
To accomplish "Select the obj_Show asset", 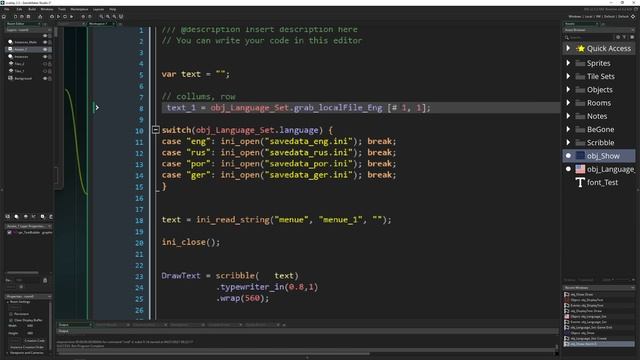I will (x=599, y=156).
